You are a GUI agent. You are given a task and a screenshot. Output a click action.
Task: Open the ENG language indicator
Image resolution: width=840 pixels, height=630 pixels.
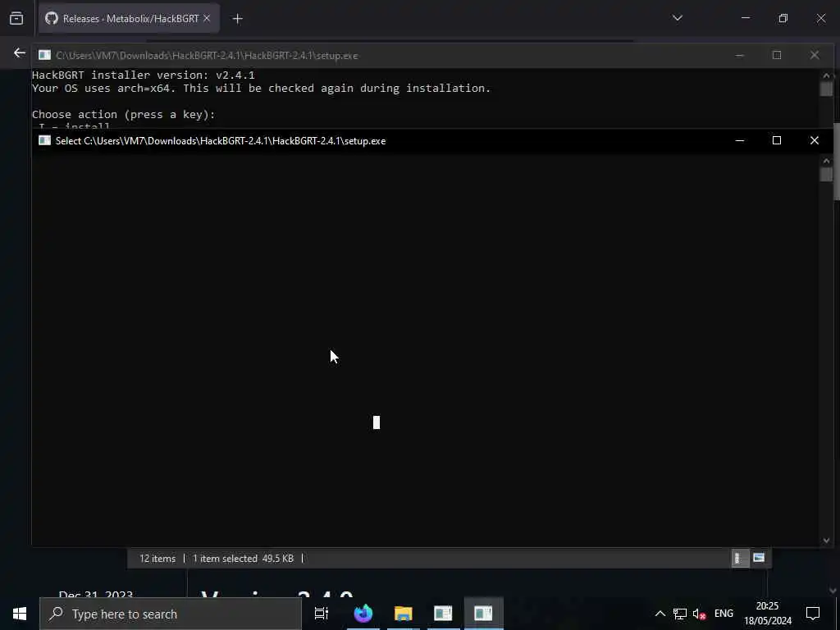coord(724,614)
